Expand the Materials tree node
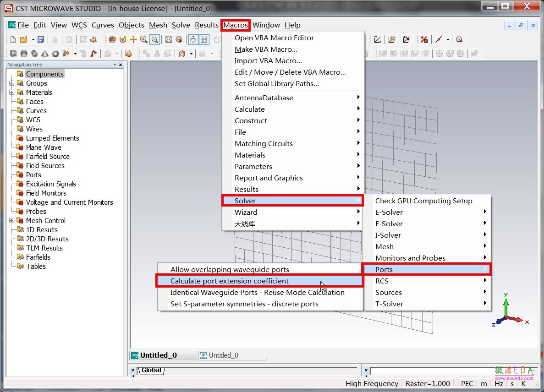Viewport: 544px width, 392px height. point(11,92)
